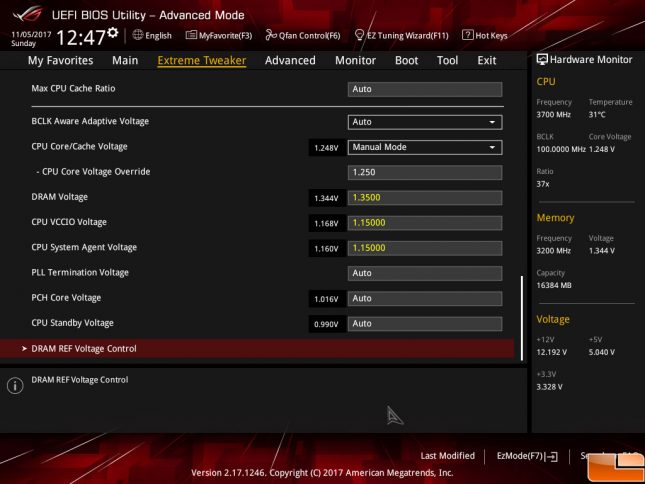This screenshot has width=645, height=484.
Task: Click the CPU Core/Cache Voltage label
Action: pyautogui.click(x=79, y=146)
